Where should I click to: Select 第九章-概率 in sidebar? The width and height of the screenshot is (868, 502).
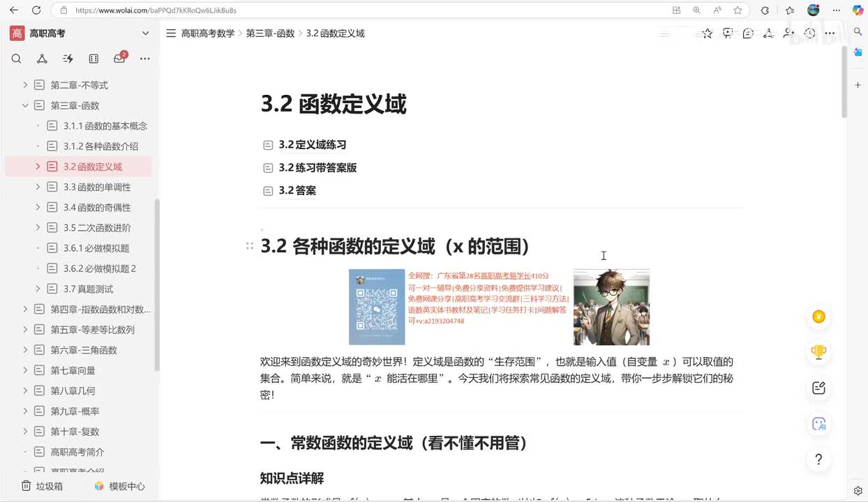(x=75, y=411)
